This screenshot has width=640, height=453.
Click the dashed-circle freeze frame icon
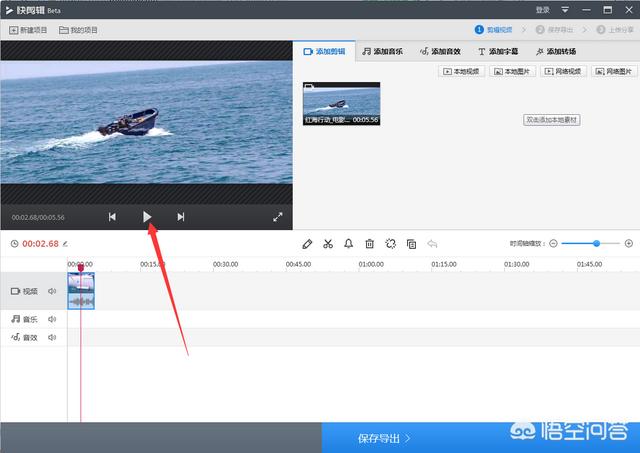click(x=391, y=244)
